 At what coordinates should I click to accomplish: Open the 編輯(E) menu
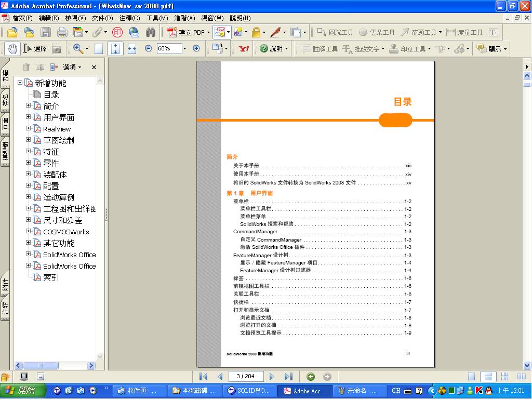click(49, 18)
